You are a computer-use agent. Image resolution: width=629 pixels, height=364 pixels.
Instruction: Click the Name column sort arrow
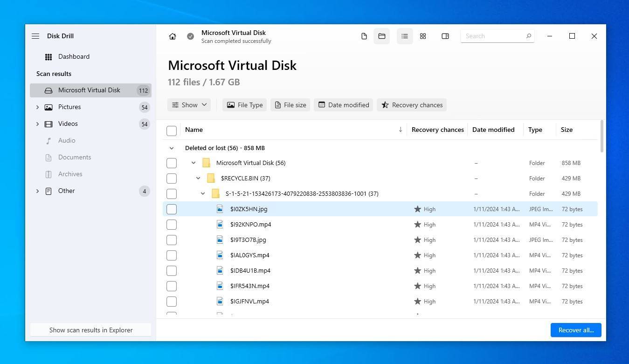click(401, 130)
